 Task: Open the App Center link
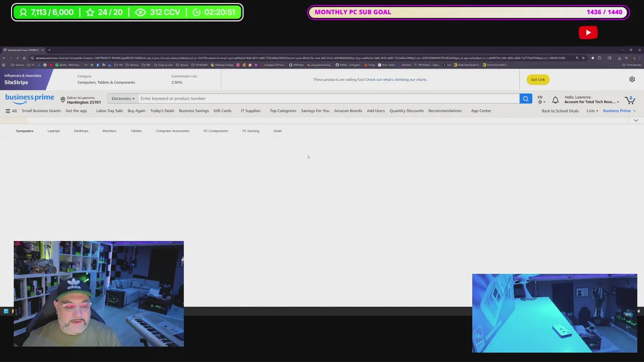[481, 111]
